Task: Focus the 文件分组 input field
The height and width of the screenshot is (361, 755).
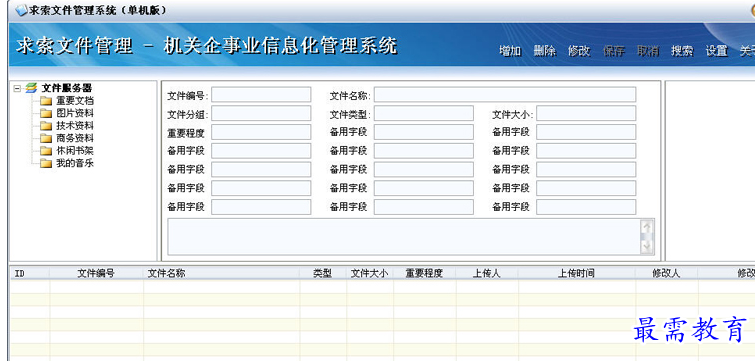Action: (261, 114)
